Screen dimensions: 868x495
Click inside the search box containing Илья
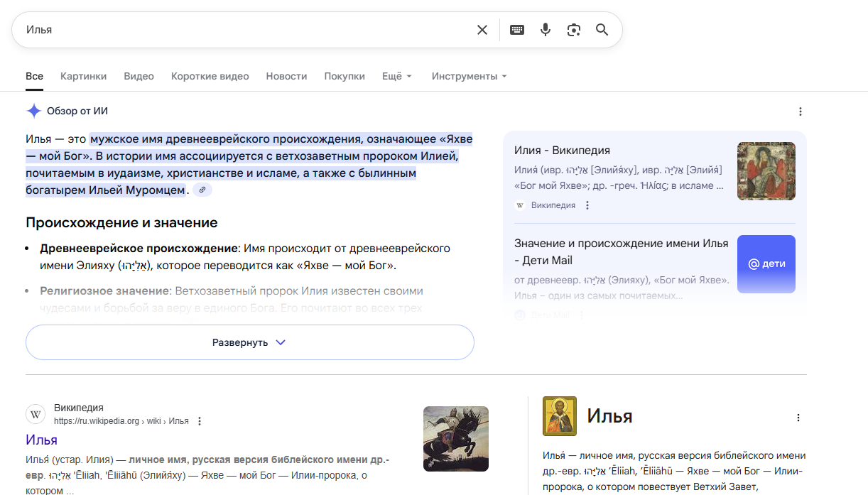click(x=242, y=30)
